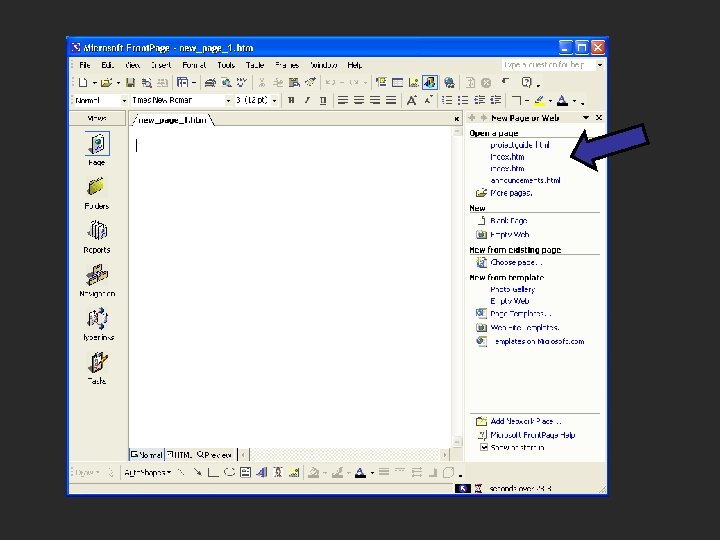This screenshot has height=540, width=720.
Task: Click the New Page toolbar icon
Action: [83, 83]
